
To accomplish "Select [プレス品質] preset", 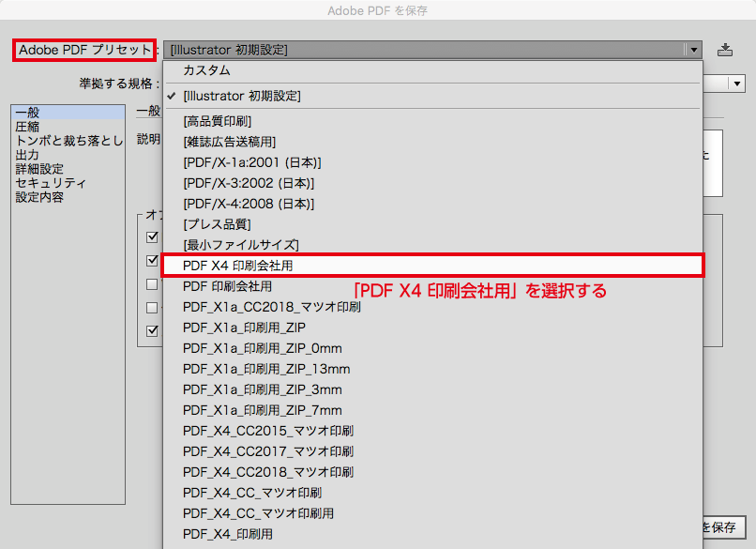I will coord(432,224).
